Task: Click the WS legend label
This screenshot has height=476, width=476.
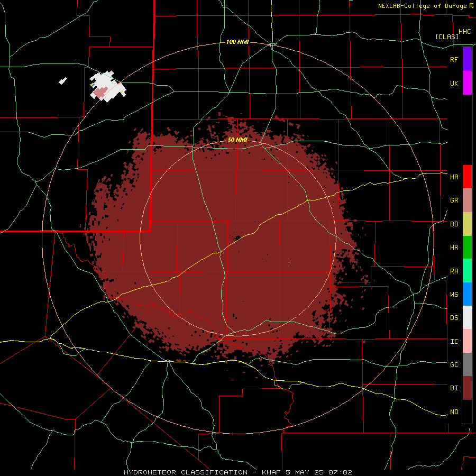Action: [x=454, y=294]
